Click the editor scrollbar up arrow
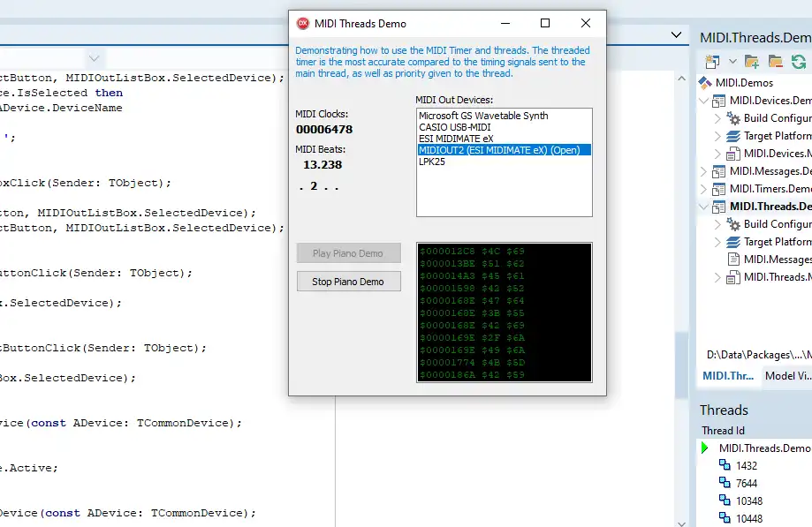812x527 pixels. coord(681,78)
